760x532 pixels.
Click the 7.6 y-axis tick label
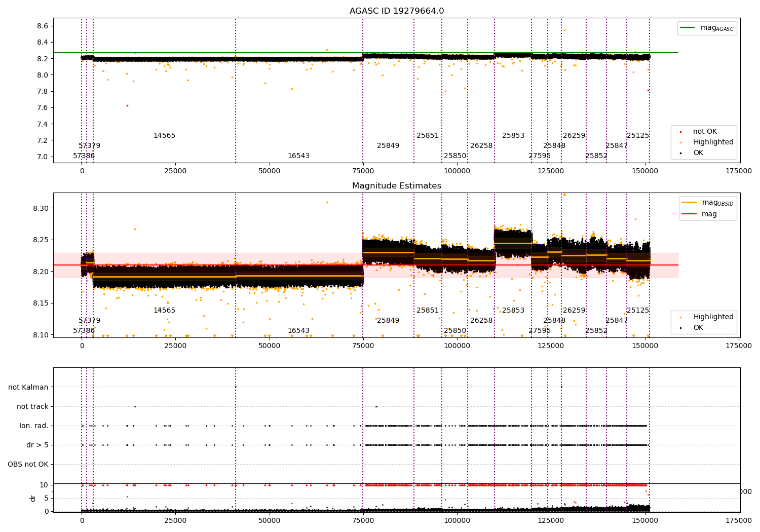coord(43,107)
